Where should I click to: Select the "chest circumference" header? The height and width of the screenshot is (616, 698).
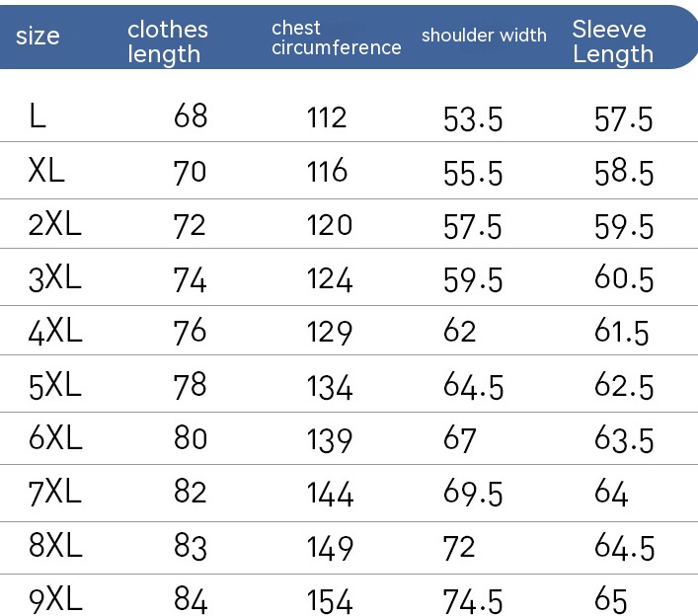click(x=336, y=38)
